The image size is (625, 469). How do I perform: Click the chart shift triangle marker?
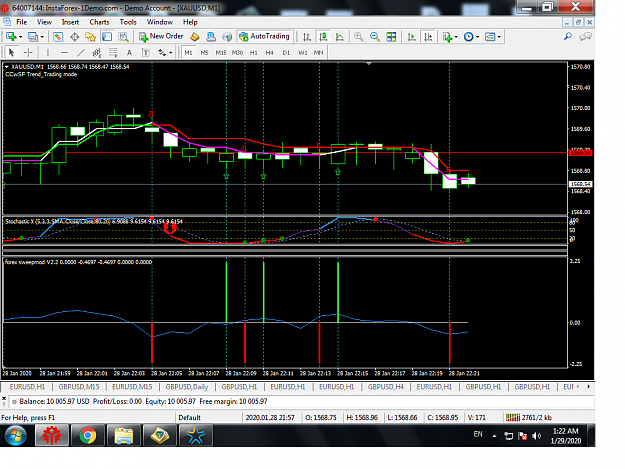369,63
